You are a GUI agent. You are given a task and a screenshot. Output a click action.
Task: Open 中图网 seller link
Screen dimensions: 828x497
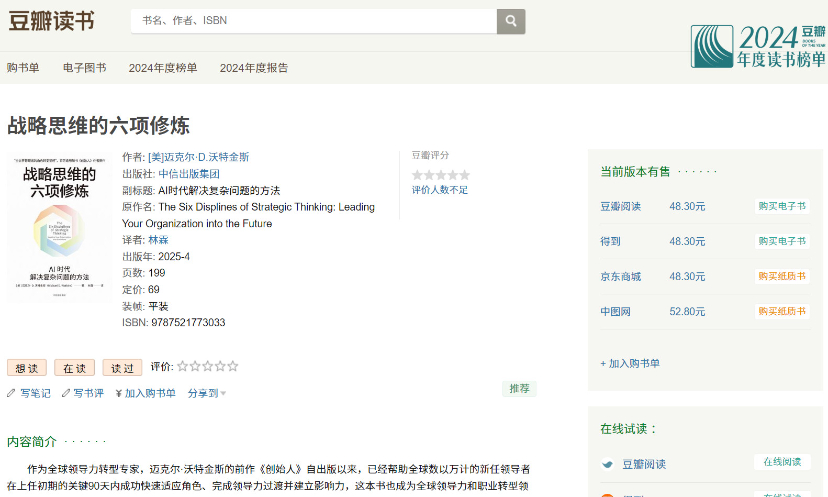[616, 311]
